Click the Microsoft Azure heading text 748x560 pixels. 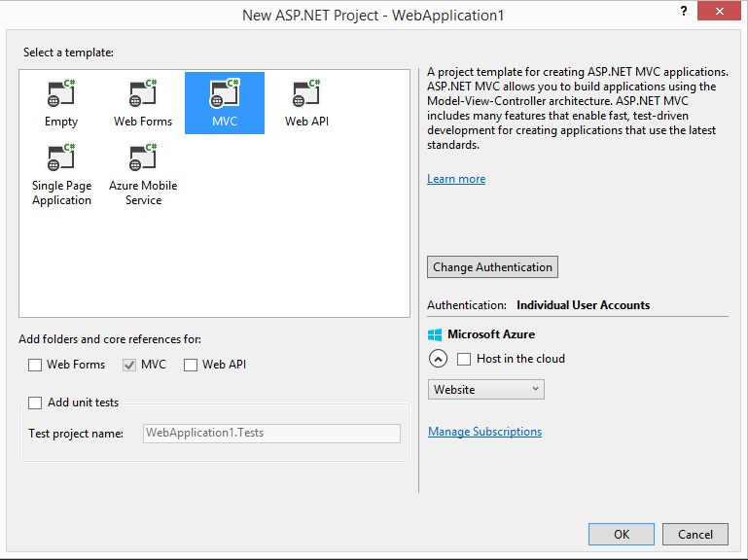pos(491,334)
